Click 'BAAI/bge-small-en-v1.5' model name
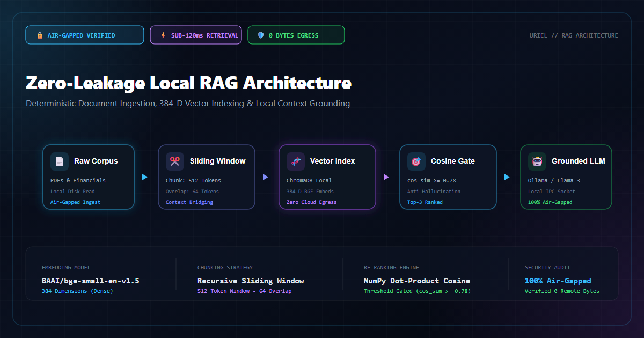 (x=91, y=281)
